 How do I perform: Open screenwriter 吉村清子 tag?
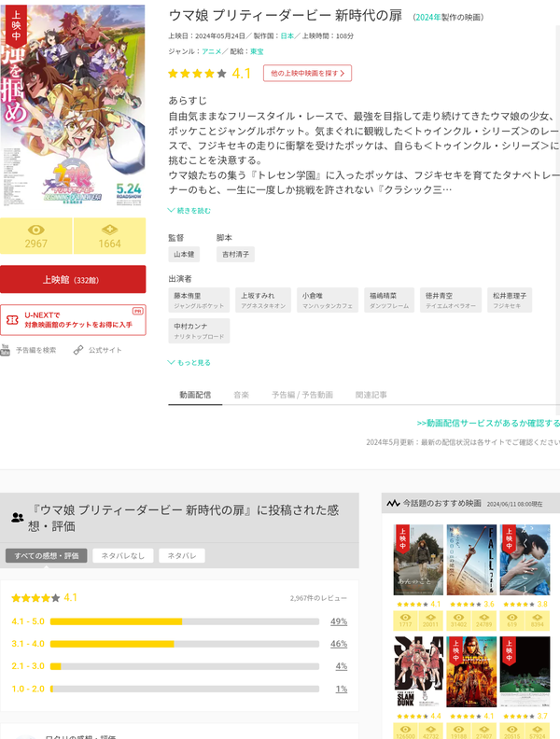(236, 254)
